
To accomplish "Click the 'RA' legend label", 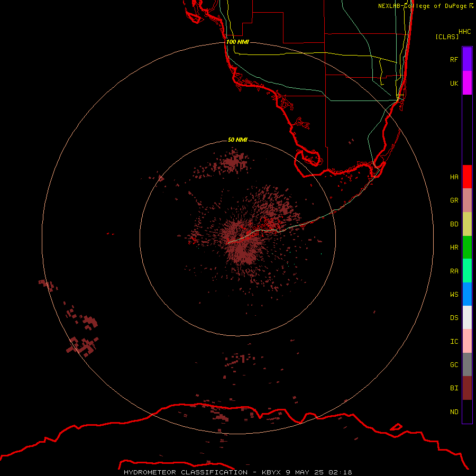I will tap(454, 271).
